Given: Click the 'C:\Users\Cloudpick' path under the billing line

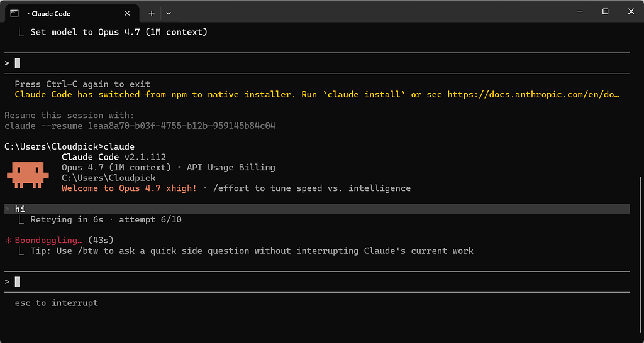Looking at the screenshot, I should click(x=108, y=178).
